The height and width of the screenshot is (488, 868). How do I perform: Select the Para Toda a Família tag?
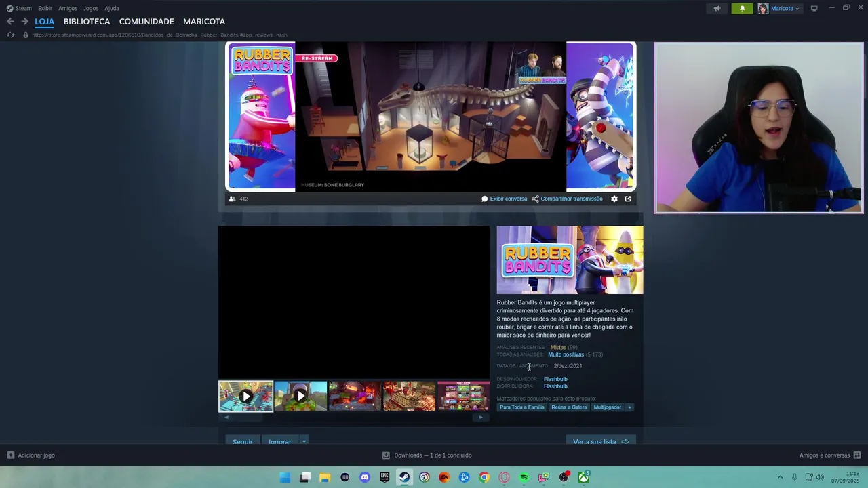coord(522,407)
